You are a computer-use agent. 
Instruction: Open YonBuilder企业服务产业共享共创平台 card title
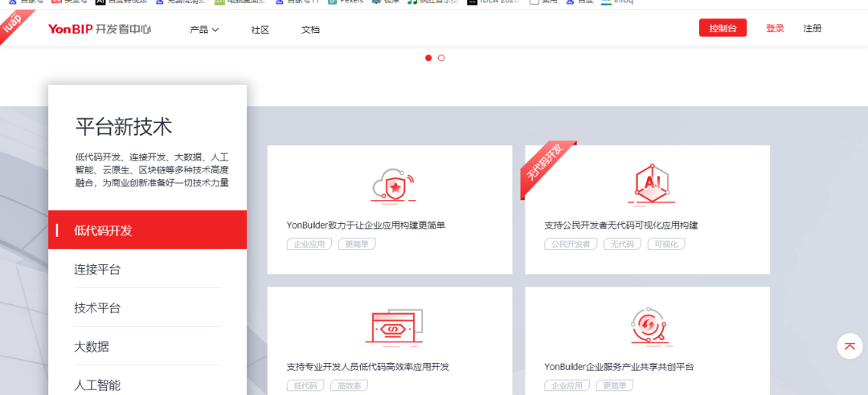619,367
